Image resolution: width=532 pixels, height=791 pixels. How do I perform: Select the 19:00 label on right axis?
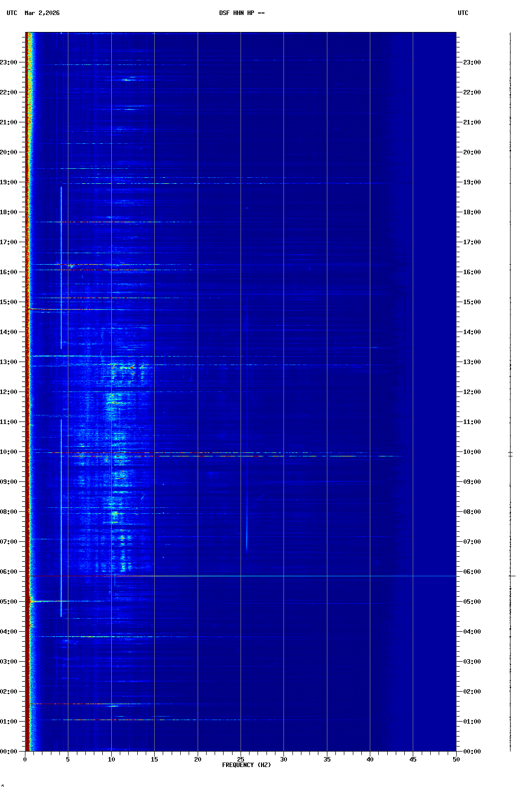point(472,182)
